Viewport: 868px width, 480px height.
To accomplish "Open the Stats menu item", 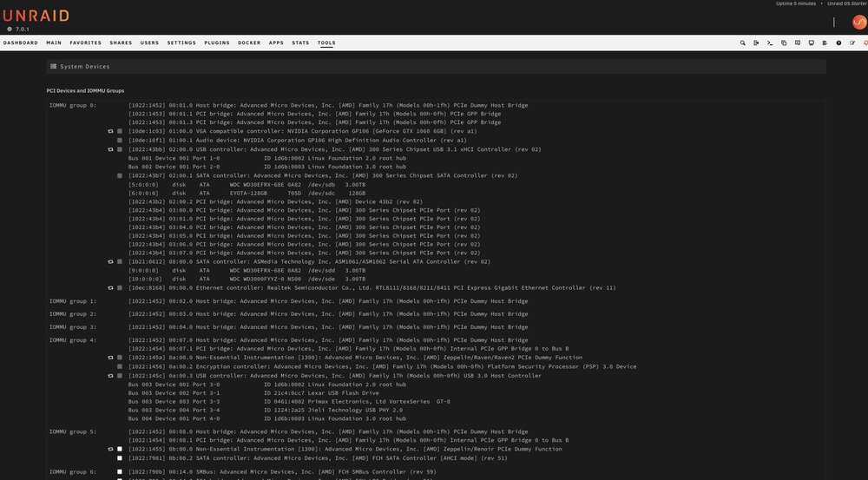I will [300, 43].
